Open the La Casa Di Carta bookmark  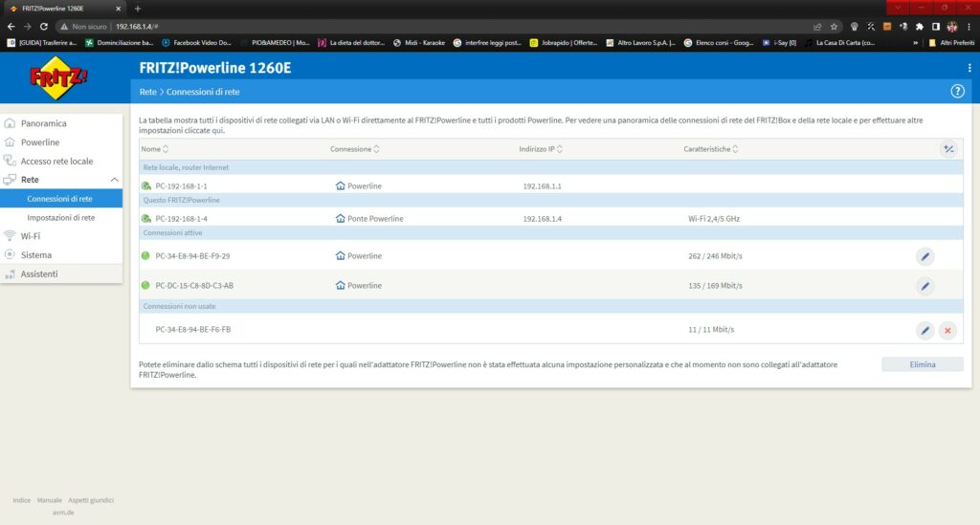840,43
